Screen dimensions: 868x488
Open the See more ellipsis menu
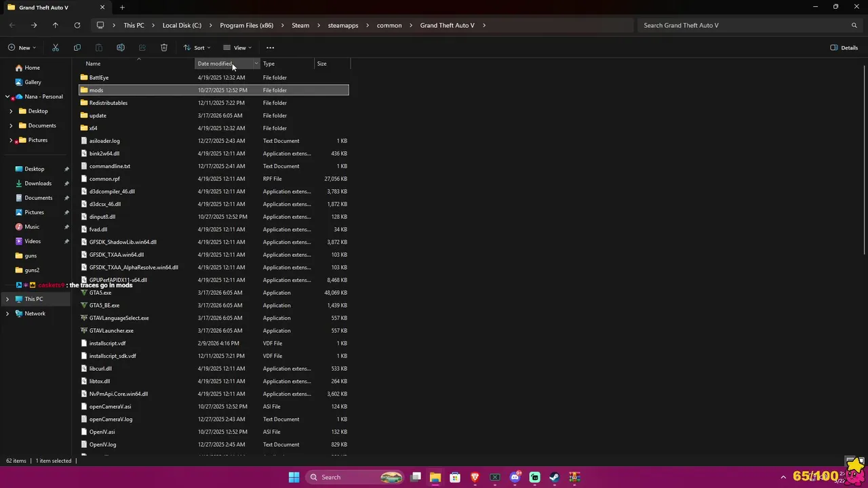pyautogui.click(x=271, y=47)
